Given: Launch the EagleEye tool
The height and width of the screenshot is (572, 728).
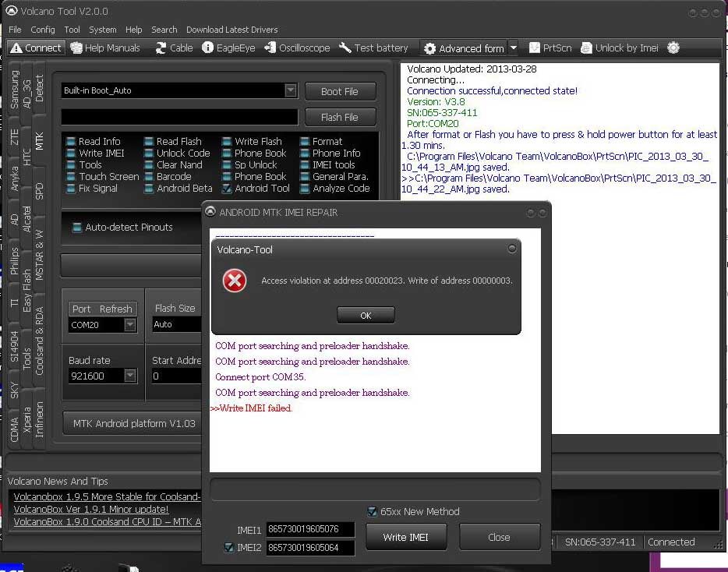Looking at the screenshot, I should (228, 48).
